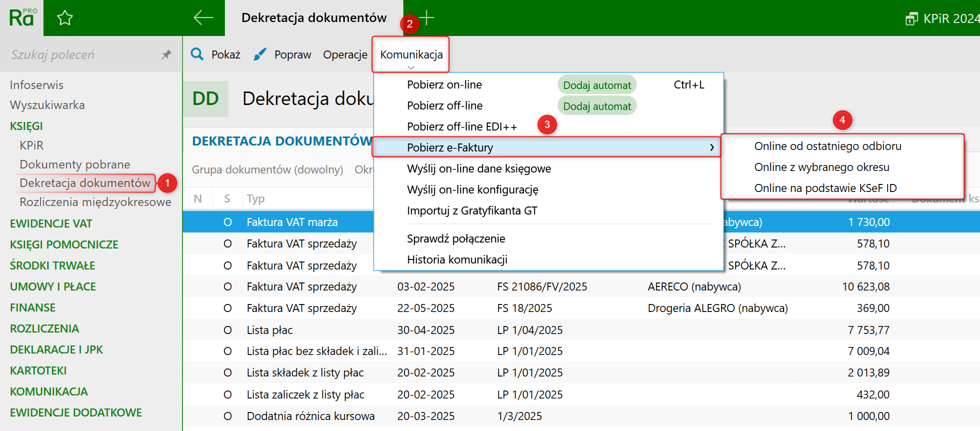The height and width of the screenshot is (431, 980).
Task: Click the Popraw brush icon
Action: point(260,54)
